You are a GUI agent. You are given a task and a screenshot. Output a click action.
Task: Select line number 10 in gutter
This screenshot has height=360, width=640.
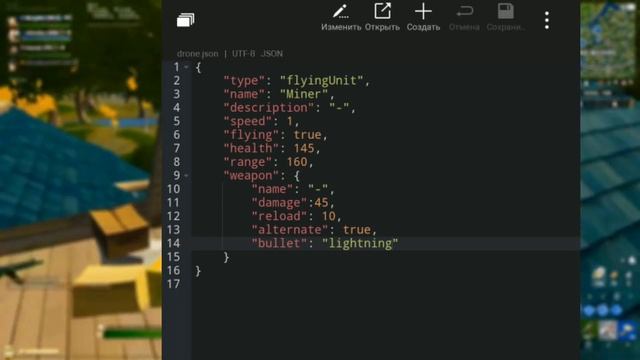tap(173, 189)
